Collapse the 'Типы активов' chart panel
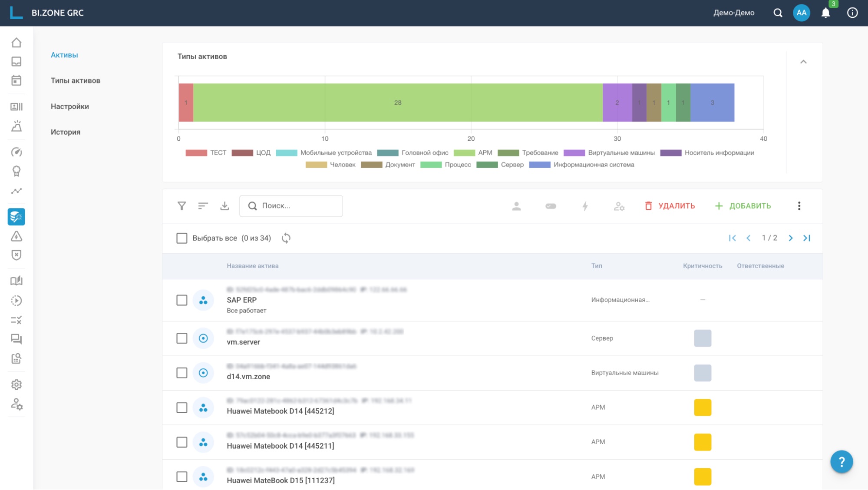868x490 pixels. pyautogui.click(x=803, y=62)
